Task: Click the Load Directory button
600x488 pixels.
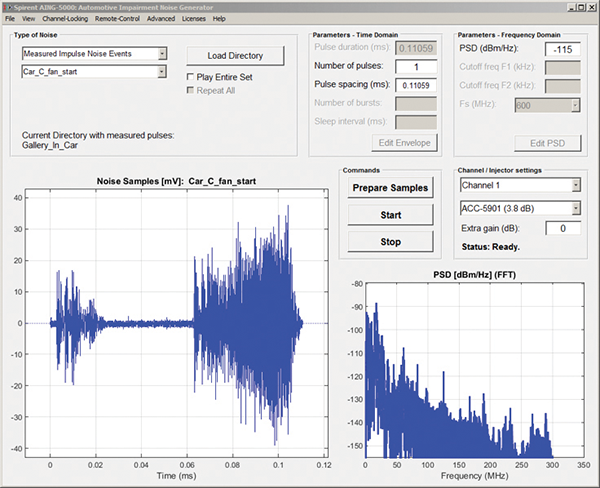Action: point(236,55)
